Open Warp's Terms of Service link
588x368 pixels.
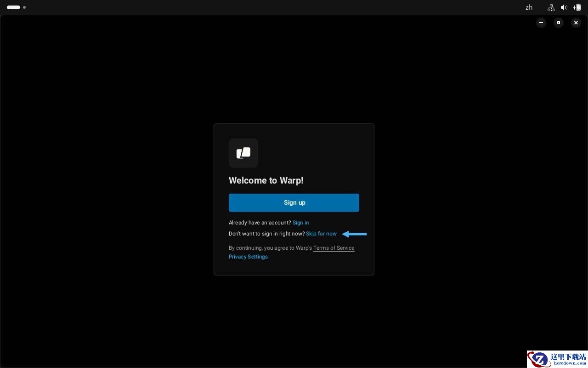[334, 248]
